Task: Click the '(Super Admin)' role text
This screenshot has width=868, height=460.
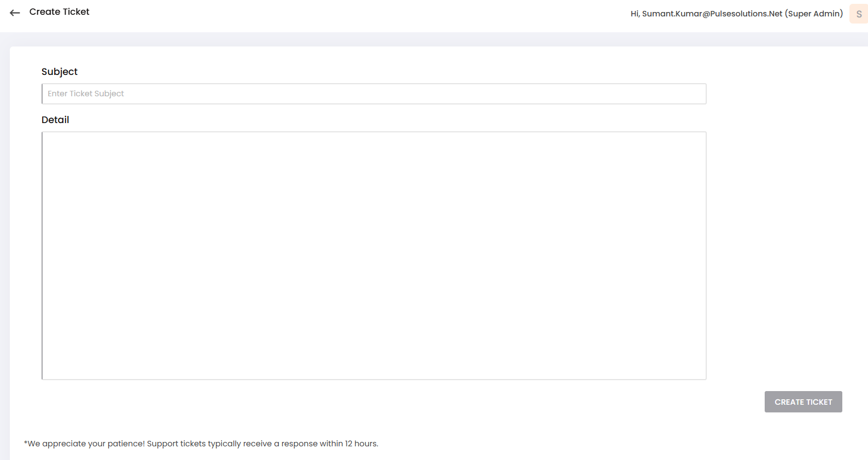Action: coord(814,14)
